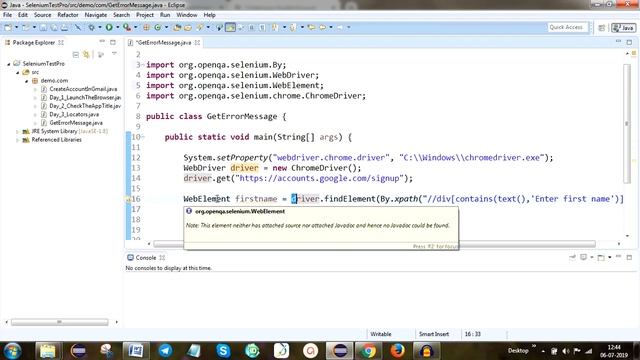The width and height of the screenshot is (640, 360).
Task: Close the GetErrorMessage.java editor tab
Action: [x=197, y=42]
